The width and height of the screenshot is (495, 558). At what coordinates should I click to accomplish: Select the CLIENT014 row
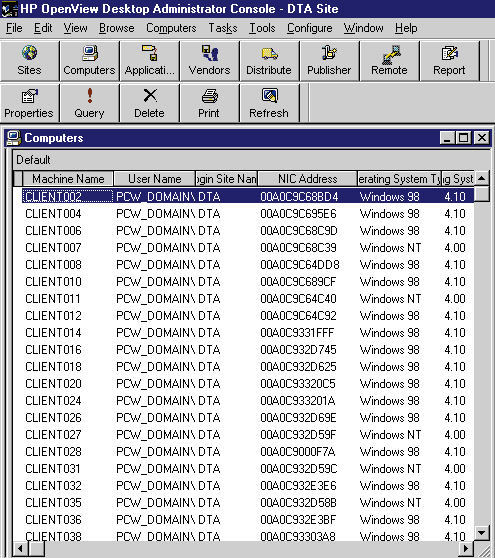(248, 333)
